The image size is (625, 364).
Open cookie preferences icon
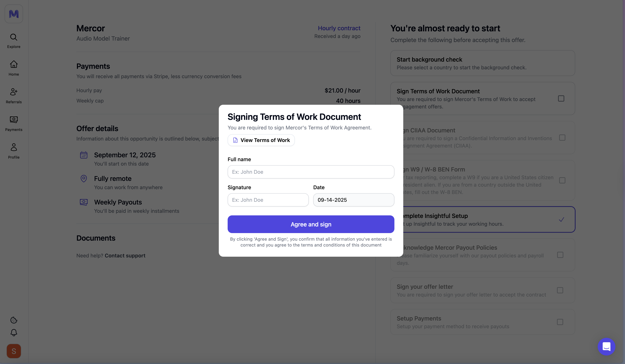14,320
